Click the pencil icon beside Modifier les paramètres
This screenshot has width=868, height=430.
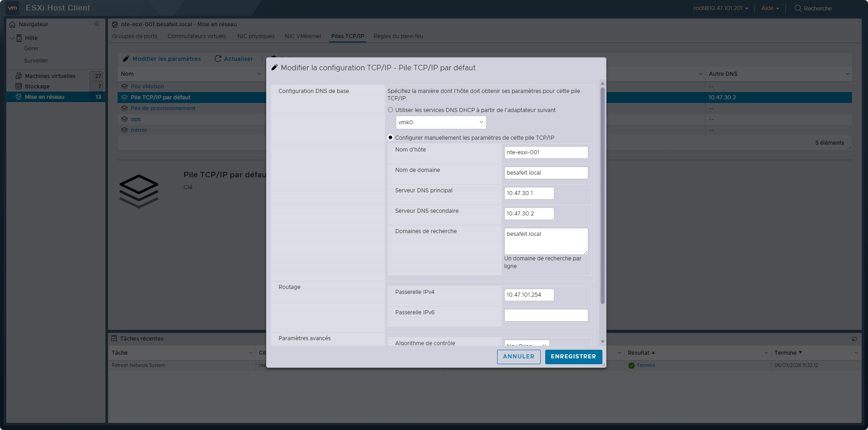(x=126, y=59)
